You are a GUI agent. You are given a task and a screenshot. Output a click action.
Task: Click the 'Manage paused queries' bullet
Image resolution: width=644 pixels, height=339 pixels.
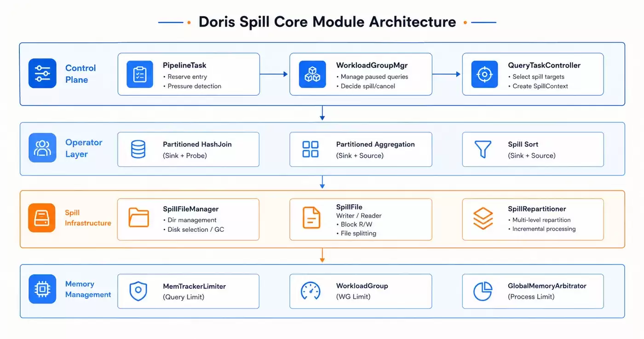pos(374,77)
